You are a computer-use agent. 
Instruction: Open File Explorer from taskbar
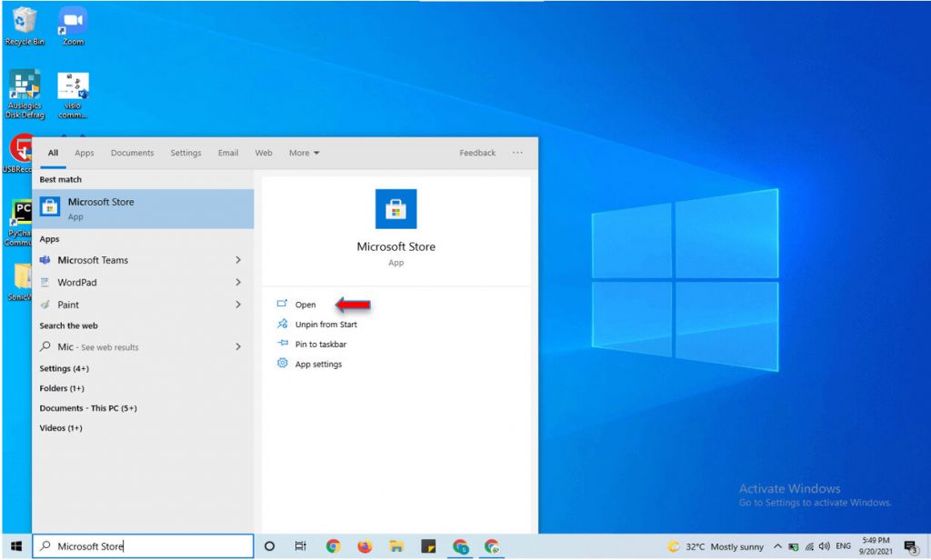(x=396, y=546)
